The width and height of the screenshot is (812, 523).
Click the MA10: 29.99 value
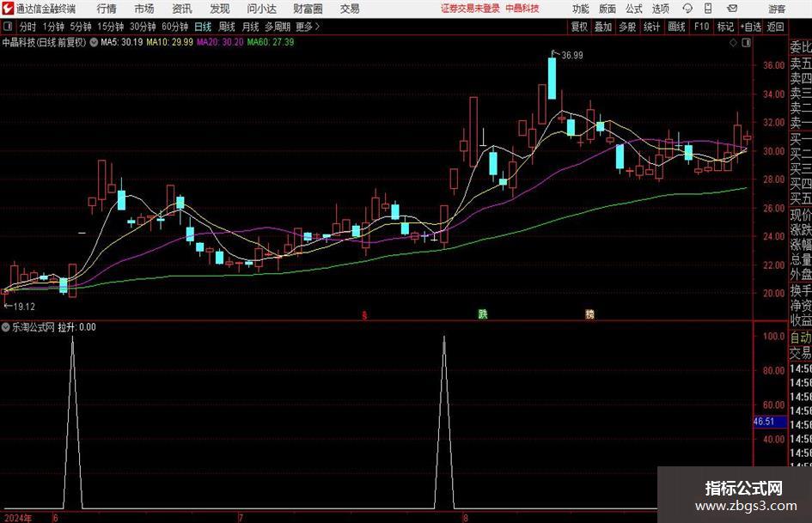170,42
